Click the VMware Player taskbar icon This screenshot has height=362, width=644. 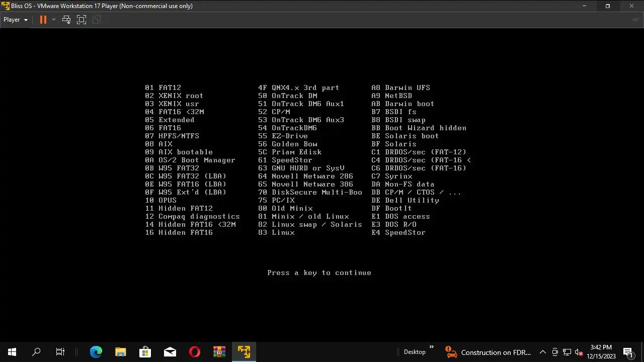(x=244, y=352)
